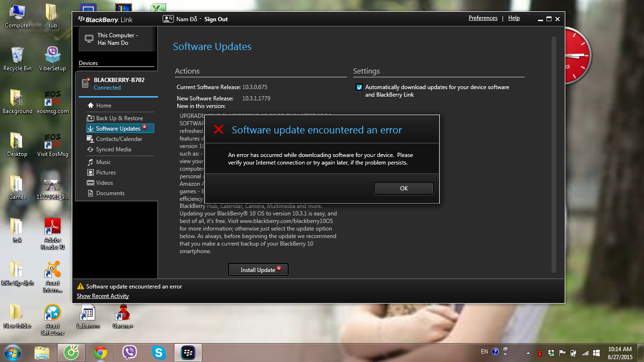644x362 pixels.
Task: Click the scrollbar of the Software Updates pane
Action: coord(554,155)
